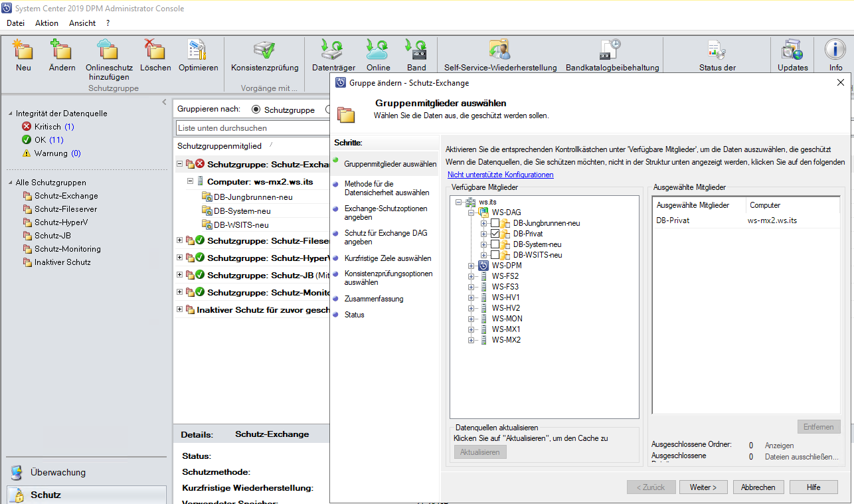Check the DB-Jungbrunnen-neu checkbox
854x504 pixels.
tap(495, 223)
